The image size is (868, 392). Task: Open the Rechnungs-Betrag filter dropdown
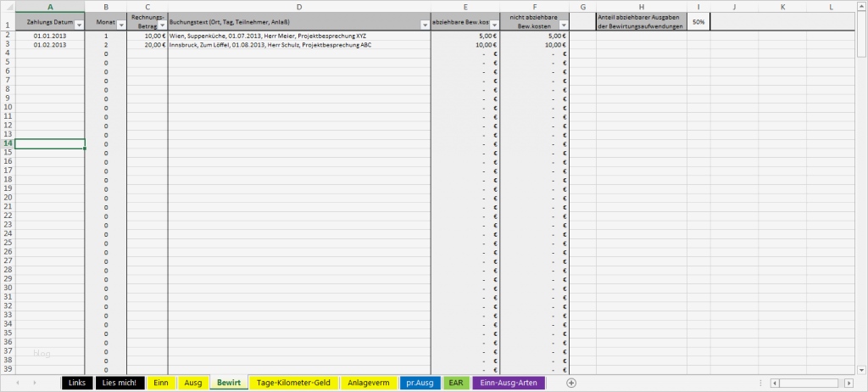tap(162, 25)
